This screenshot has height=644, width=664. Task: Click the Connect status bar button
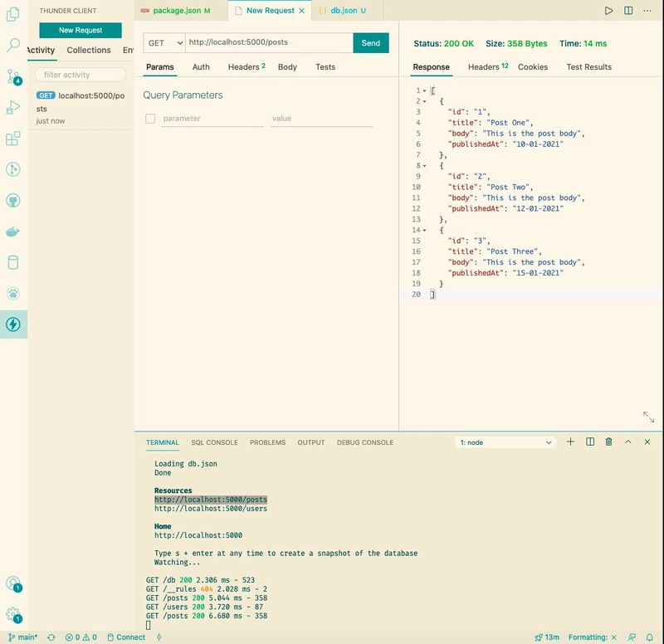click(x=126, y=637)
